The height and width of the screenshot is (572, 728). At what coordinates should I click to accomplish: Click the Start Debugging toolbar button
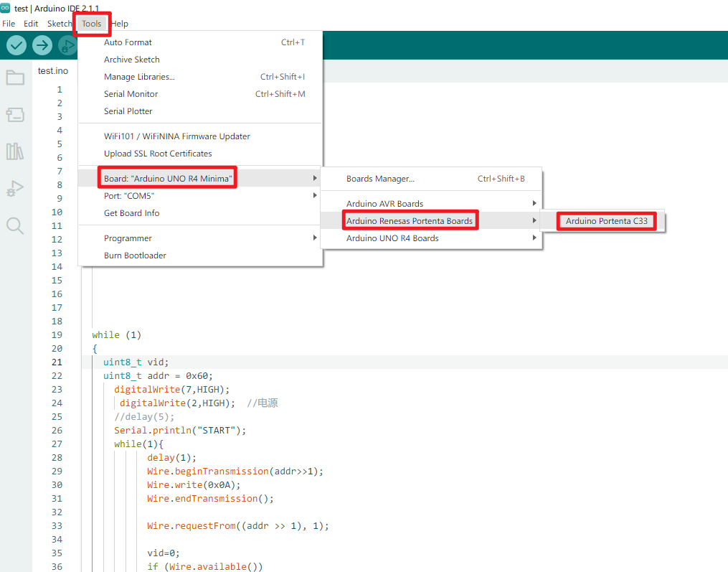(x=68, y=45)
